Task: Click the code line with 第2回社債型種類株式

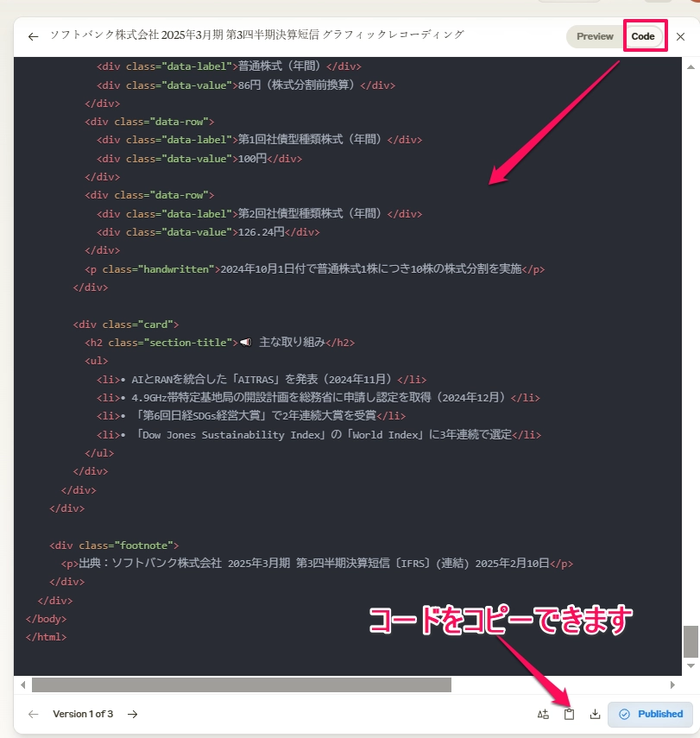Action: click(x=260, y=214)
